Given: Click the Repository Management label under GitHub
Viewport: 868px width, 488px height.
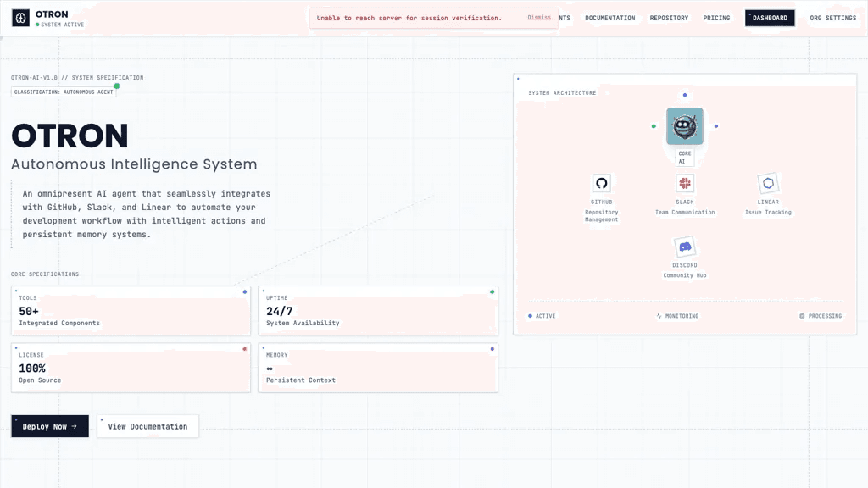Looking at the screenshot, I should pyautogui.click(x=602, y=216).
